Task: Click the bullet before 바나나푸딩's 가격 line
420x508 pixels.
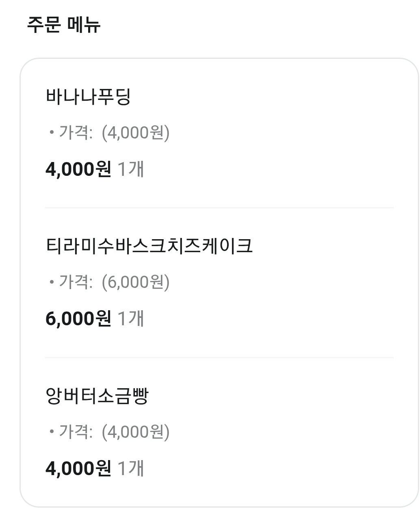Action: [x=52, y=133]
